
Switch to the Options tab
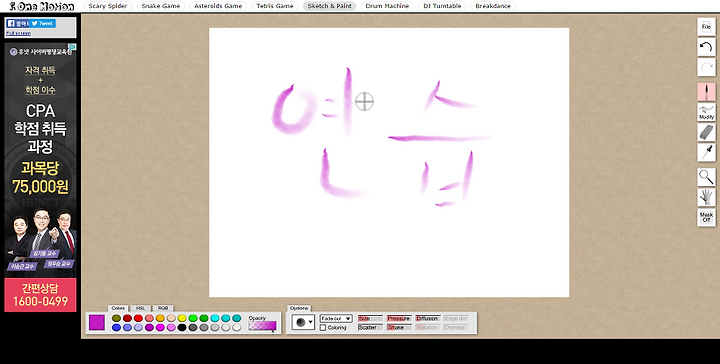click(299, 308)
